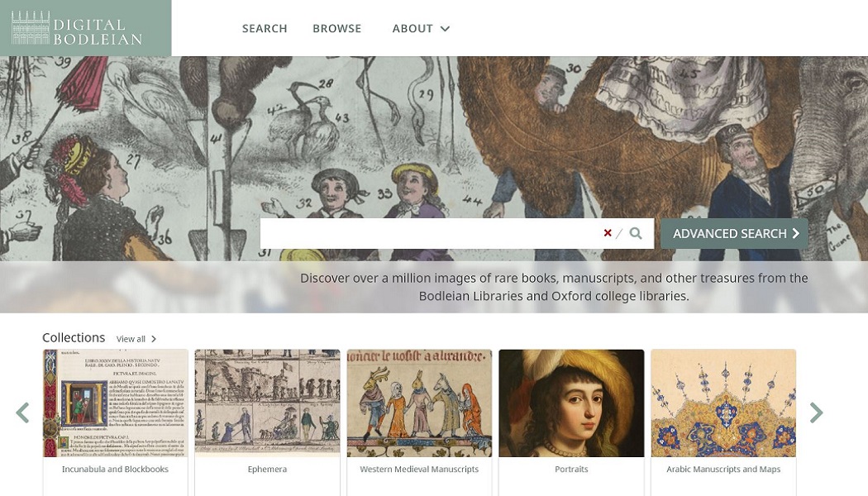Advance the Collections carousel with the right arrow

817,412
